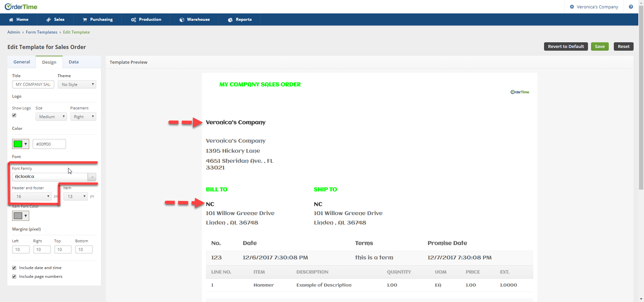644x302 pixels.
Task: Toggle the Show Logo checkbox
Action: (x=14, y=115)
